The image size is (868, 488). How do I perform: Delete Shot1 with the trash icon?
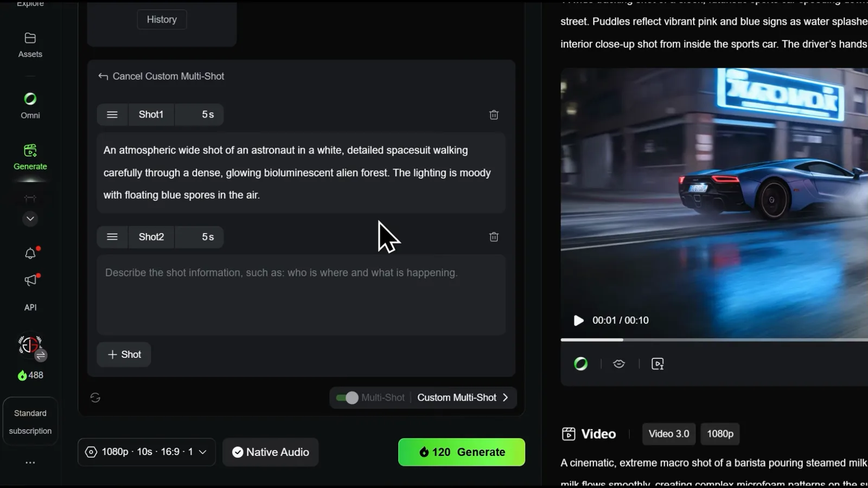[x=494, y=114]
